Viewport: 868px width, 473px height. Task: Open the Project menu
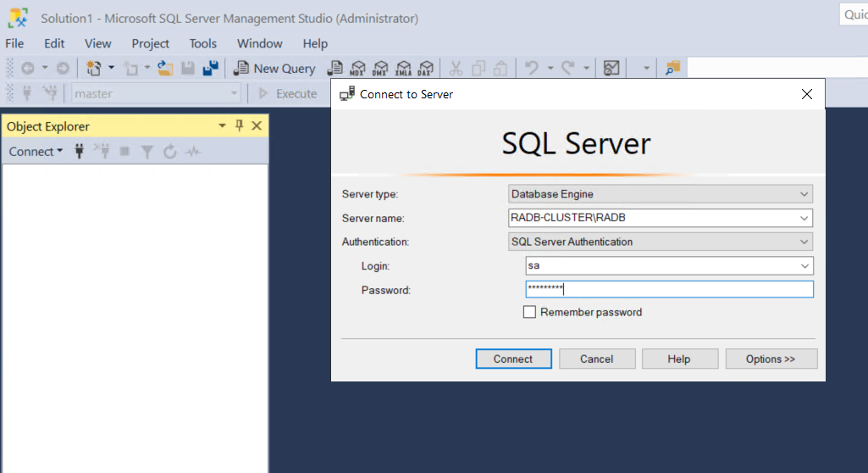[x=150, y=43]
